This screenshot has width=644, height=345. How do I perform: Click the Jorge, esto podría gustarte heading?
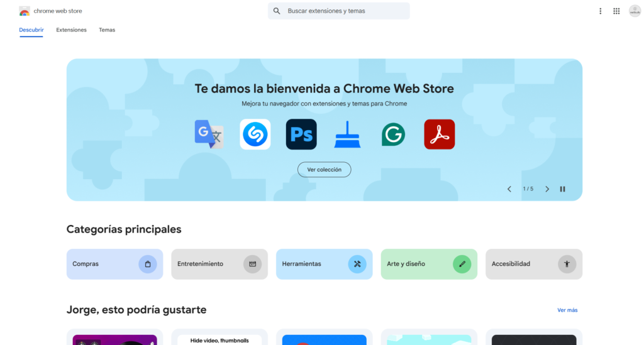tap(136, 310)
